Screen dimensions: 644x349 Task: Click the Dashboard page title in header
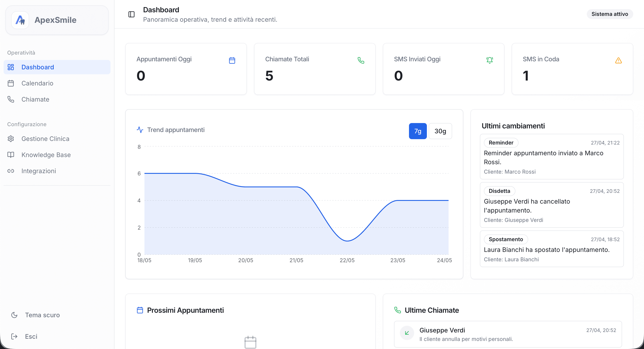161,10
